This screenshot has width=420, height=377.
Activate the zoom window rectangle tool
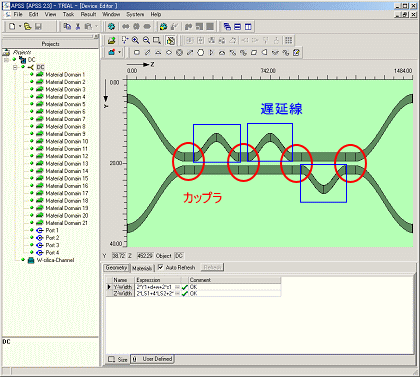tap(157, 40)
